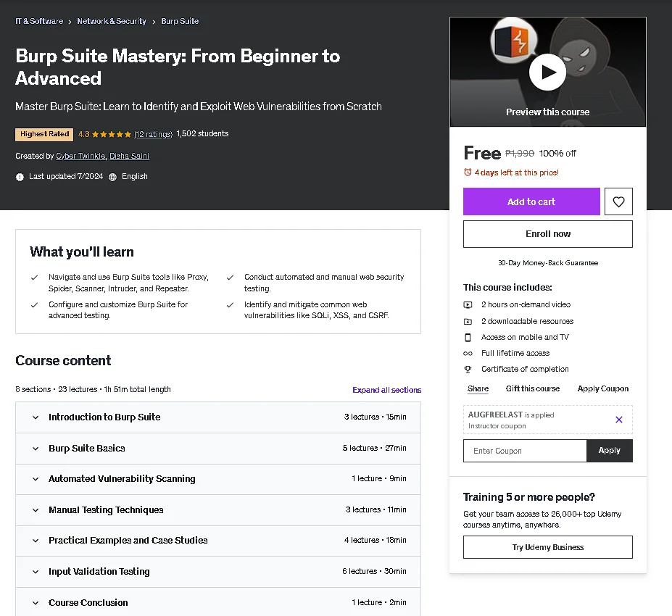Expand Course Conclusion section
This screenshot has height=616, width=672.
coord(218,602)
